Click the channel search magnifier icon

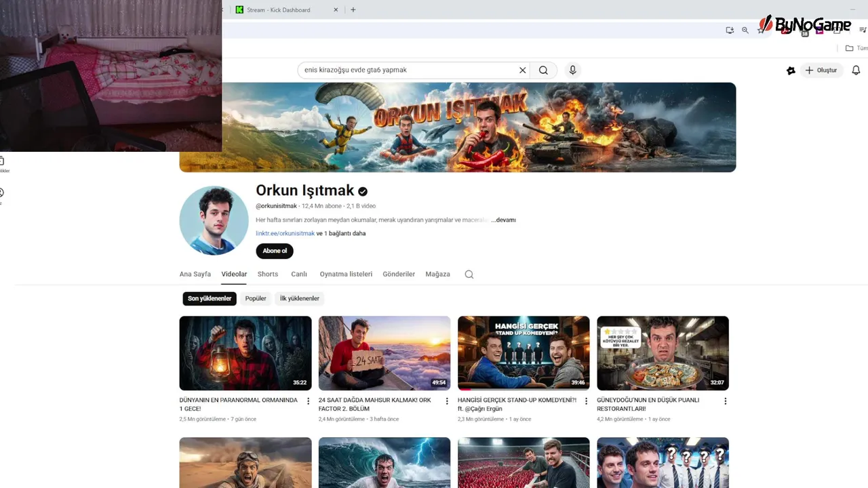(469, 274)
